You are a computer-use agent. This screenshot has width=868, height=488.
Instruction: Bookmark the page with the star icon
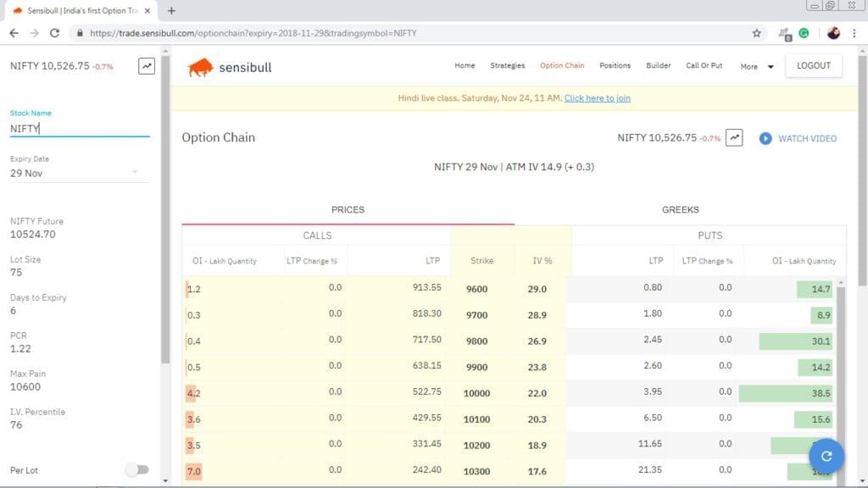(755, 33)
